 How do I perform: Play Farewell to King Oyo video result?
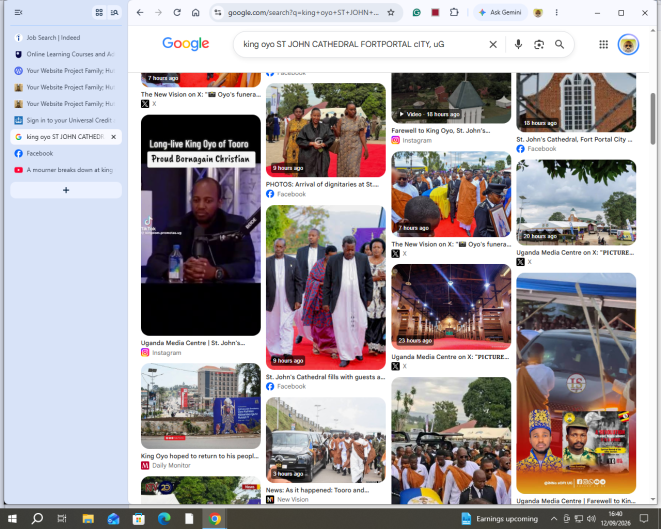click(451, 98)
